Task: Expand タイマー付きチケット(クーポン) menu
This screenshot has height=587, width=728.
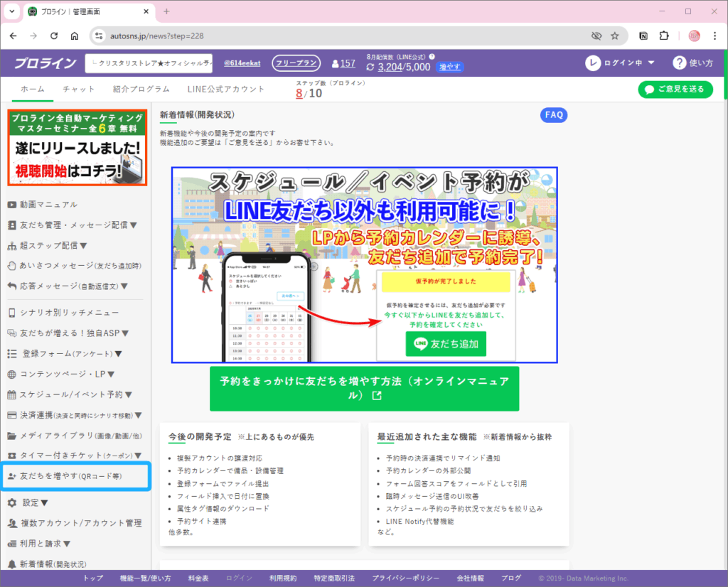Action: [x=74, y=456]
